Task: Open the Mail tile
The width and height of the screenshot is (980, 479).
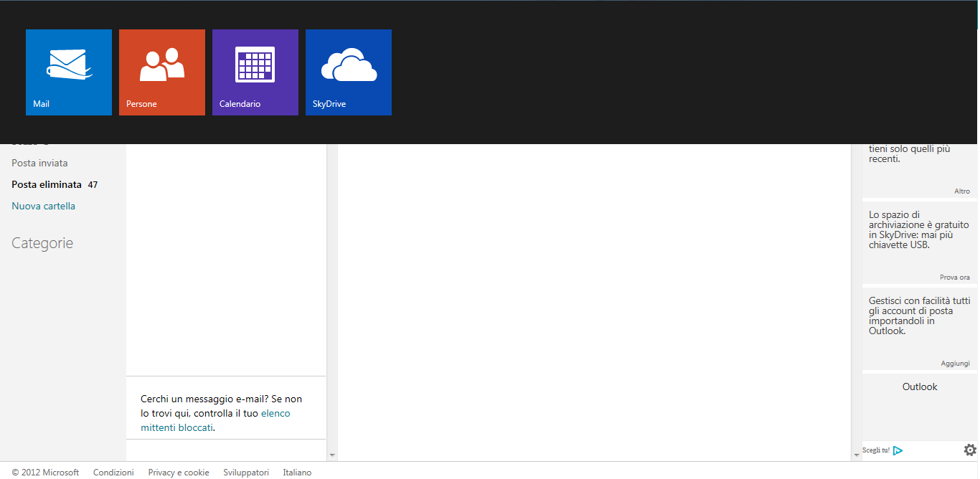Action: 69,72
